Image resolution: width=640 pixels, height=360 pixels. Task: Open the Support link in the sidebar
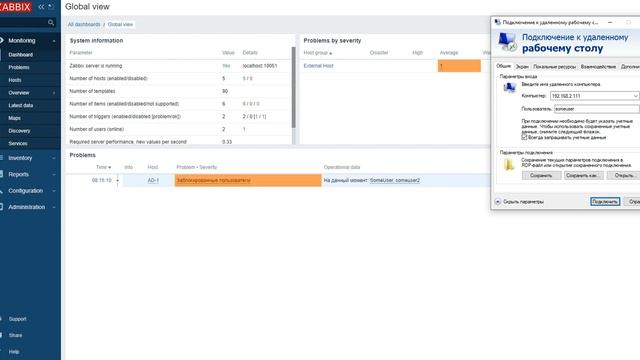click(18, 319)
